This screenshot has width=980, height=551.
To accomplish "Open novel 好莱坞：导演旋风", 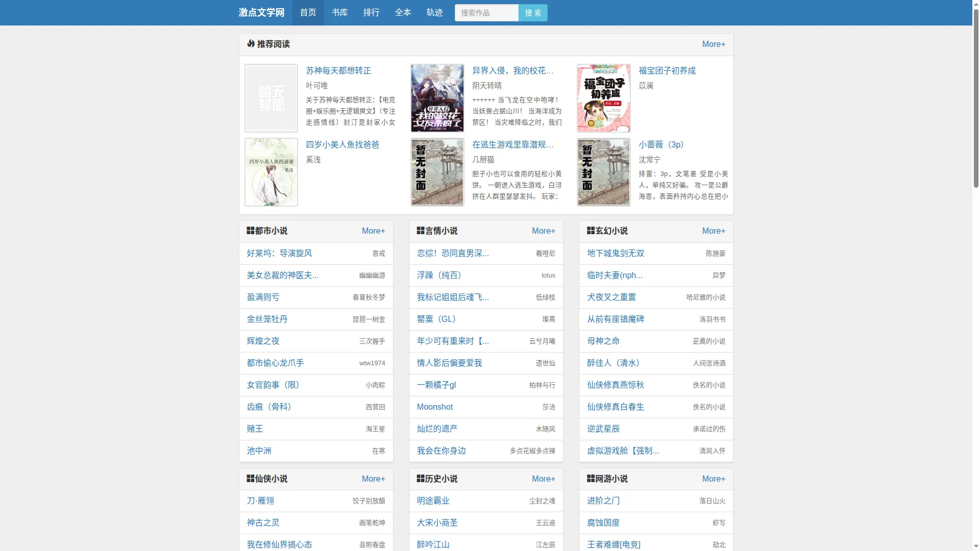I will pyautogui.click(x=279, y=253).
